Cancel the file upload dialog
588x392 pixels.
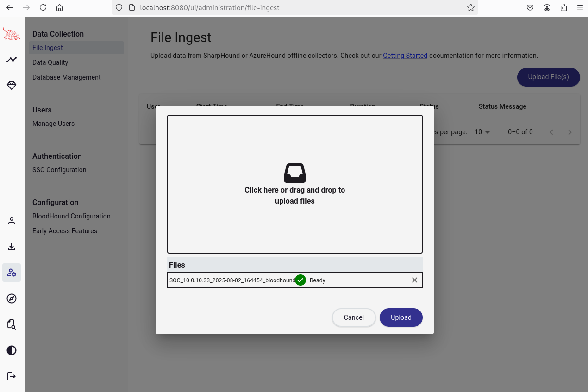(354, 317)
